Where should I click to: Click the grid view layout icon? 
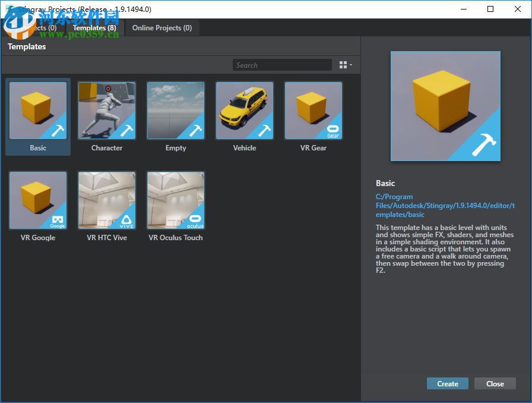pos(343,64)
